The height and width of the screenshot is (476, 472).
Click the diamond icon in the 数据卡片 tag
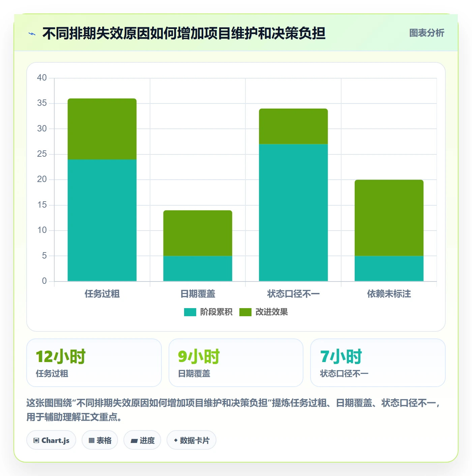click(176, 440)
